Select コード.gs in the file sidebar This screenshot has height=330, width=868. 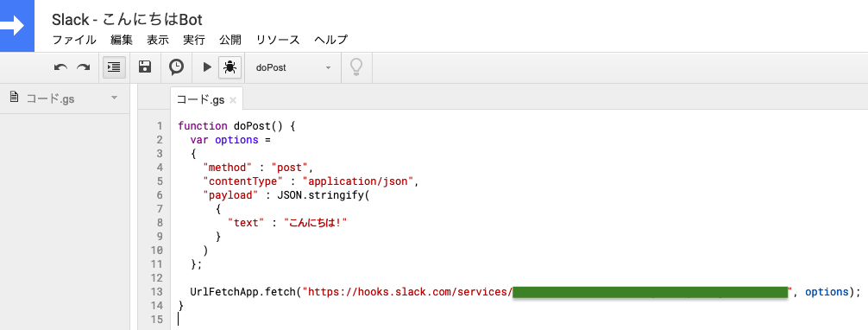[x=50, y=98]
